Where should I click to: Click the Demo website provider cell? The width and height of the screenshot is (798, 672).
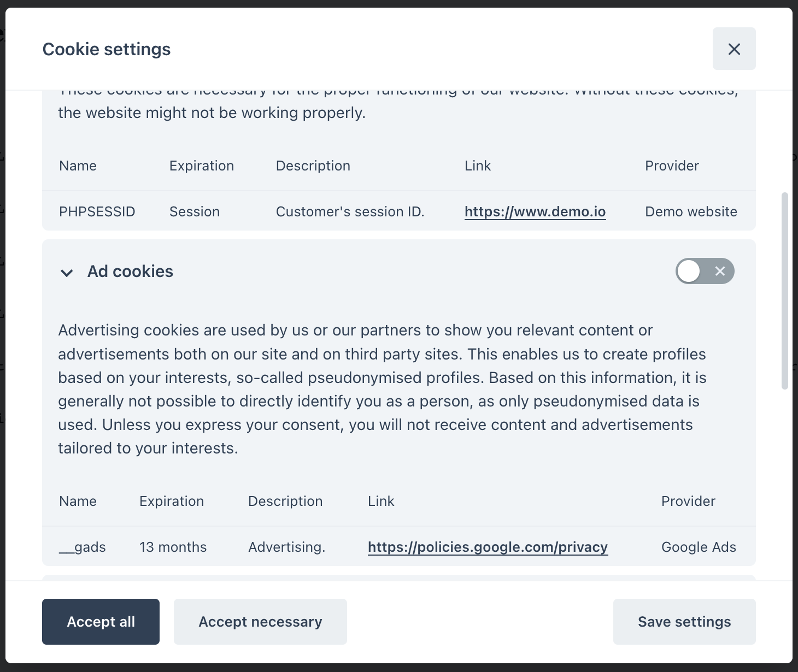690,211
